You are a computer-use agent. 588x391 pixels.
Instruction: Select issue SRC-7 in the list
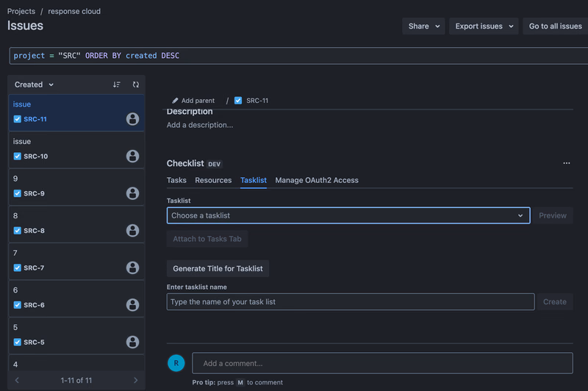(x=76, y=261)
